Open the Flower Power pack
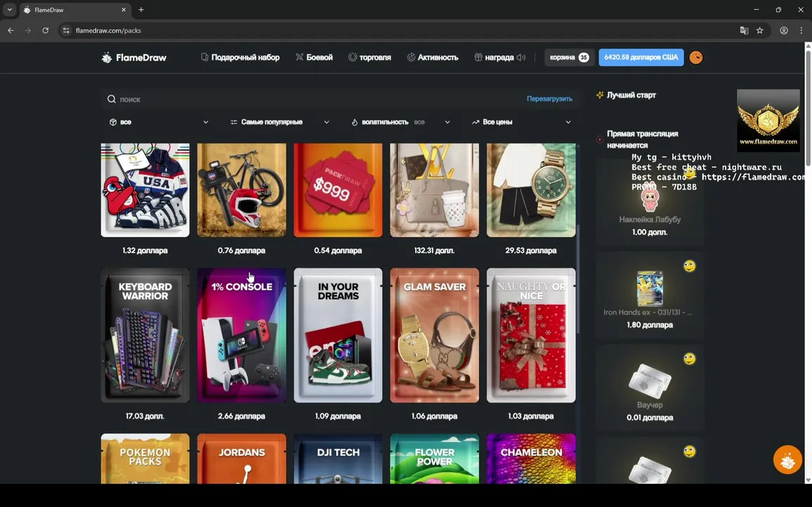The width and height of the screenshot is (812, 507). (x=434, y=459)
